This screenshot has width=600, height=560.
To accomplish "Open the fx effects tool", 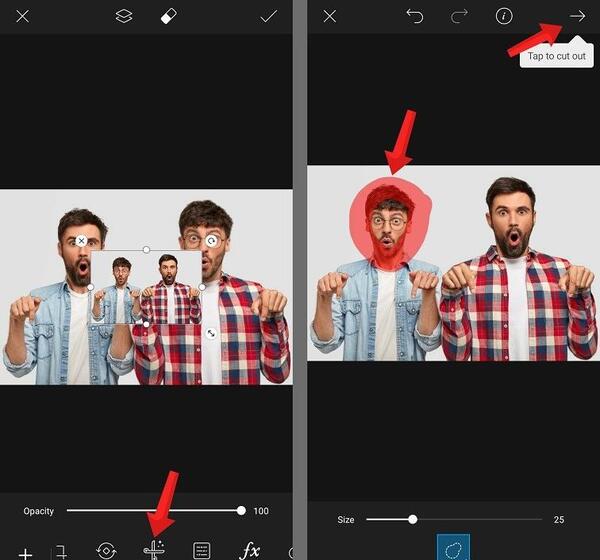I will pyautogui.click(x=250, y=551).
